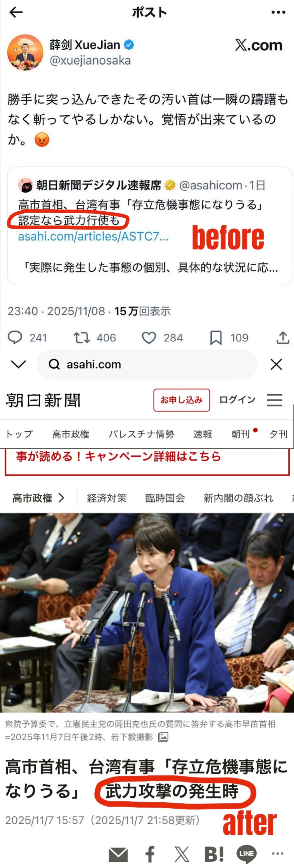Collapse the browser with the down chevron
Screen dimensions: 294x868
[x=18, y=364]
